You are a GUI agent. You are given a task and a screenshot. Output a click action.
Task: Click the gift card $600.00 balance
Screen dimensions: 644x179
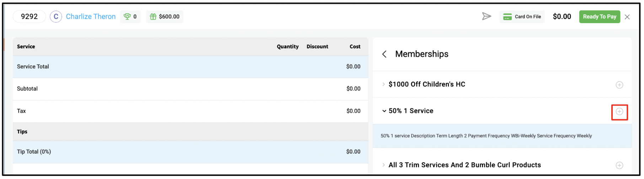point(165,16)
